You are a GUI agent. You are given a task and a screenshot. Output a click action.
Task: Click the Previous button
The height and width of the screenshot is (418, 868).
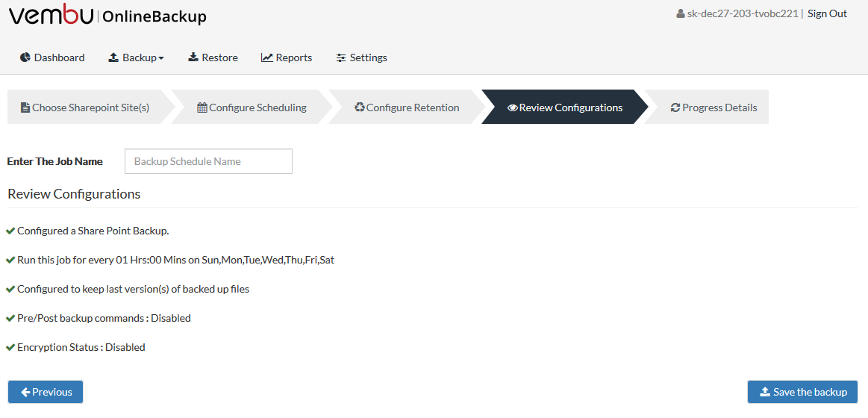[46, 392]
